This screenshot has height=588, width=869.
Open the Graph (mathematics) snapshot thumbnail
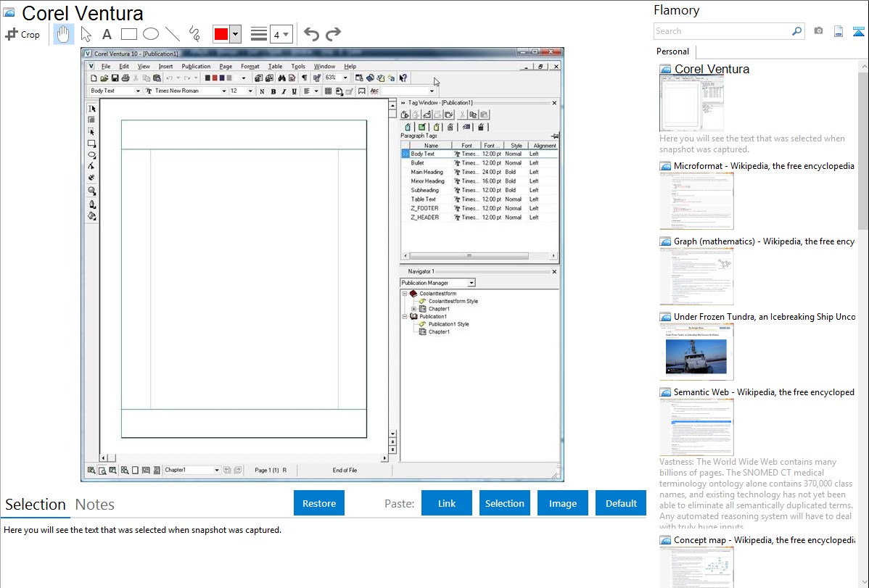point(696,276)
